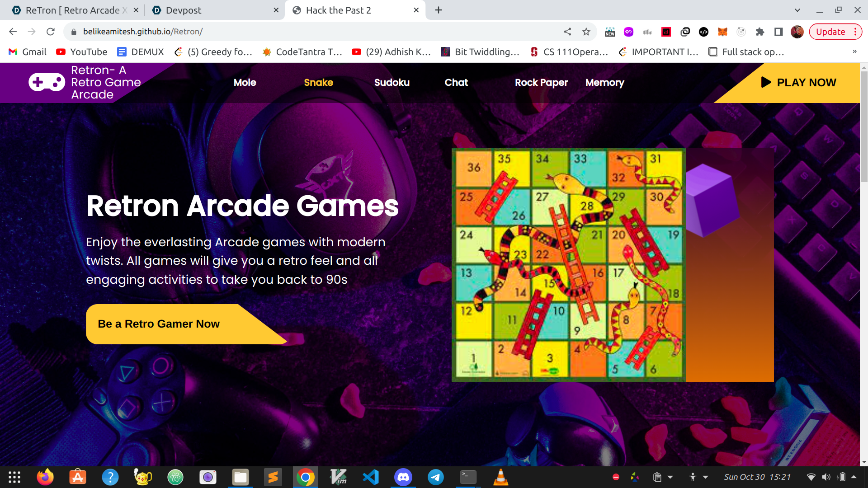Expand the tab search dropdown arrow

pyautogui.click(x=797, y=10)
